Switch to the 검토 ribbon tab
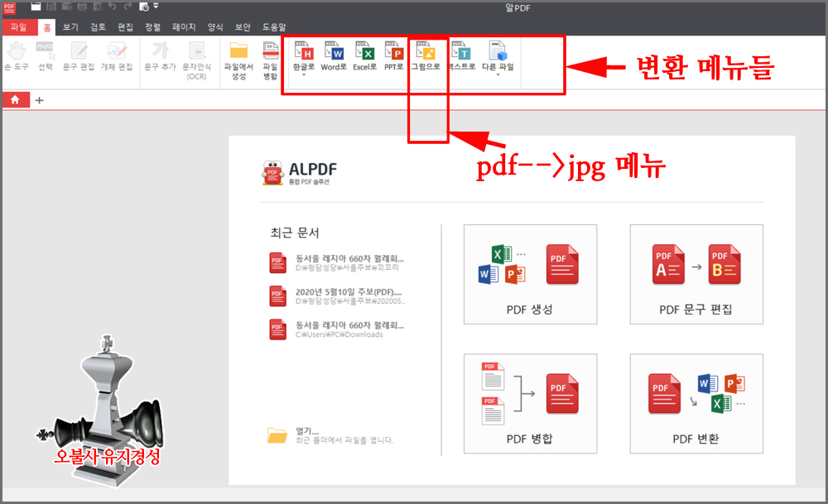This screenshot has height=504, width=828. (x=98, y=27)
